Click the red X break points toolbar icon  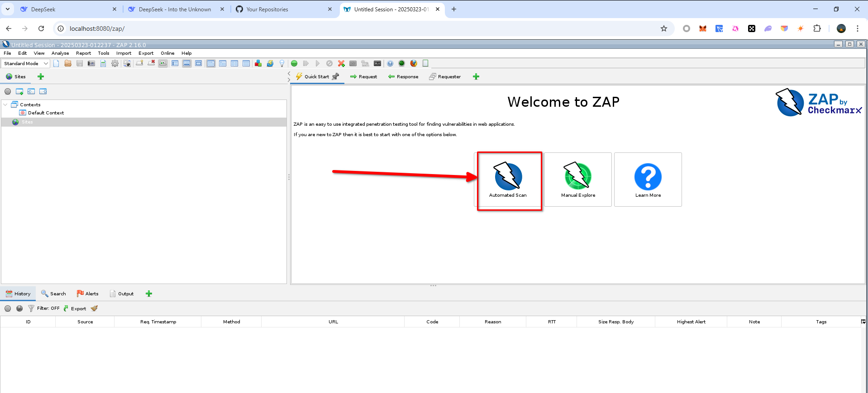pyautogui.click(x=341, y=64)
